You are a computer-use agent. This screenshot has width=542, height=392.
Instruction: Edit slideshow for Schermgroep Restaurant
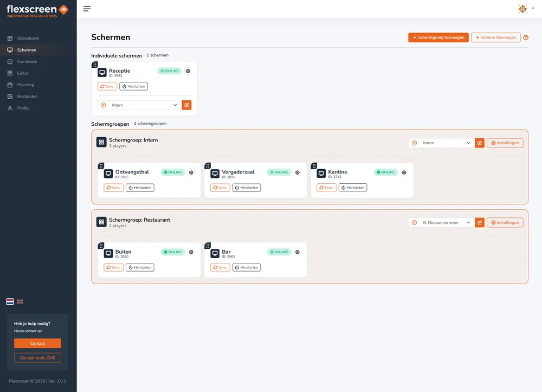pos(480,223)
